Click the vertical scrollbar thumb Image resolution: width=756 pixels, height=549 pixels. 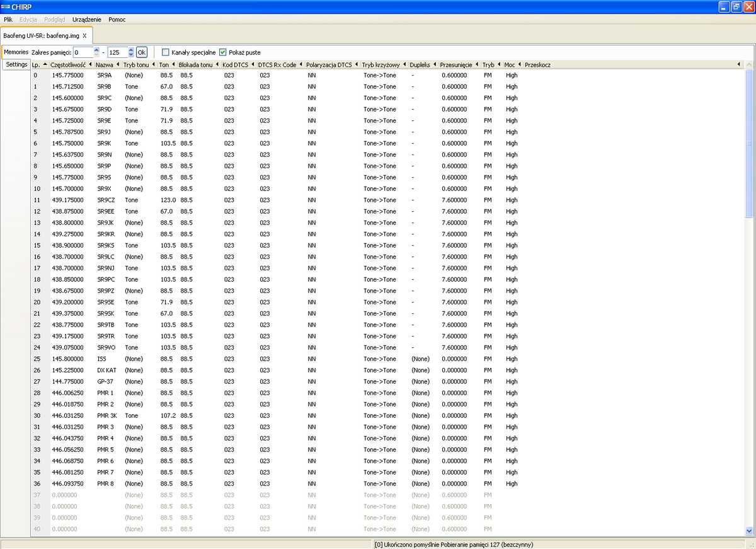[x=749, y=144]
